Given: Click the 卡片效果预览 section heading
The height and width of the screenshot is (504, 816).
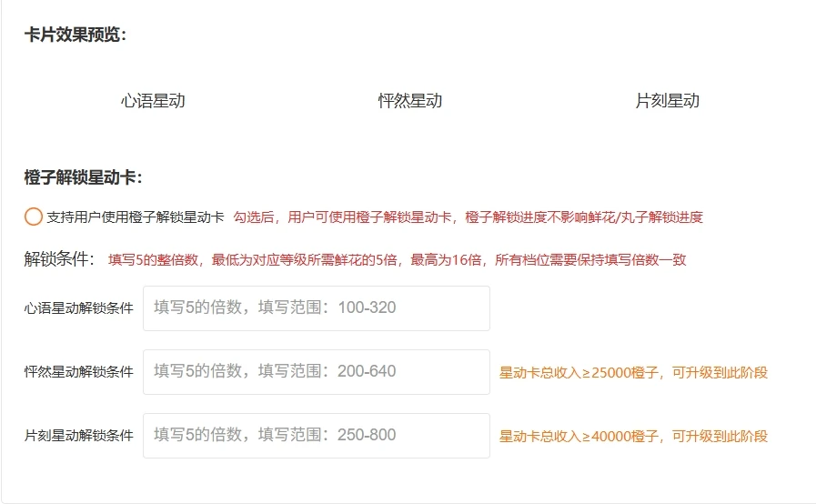Looking at the screenshot, I should (x=76, y=35).
